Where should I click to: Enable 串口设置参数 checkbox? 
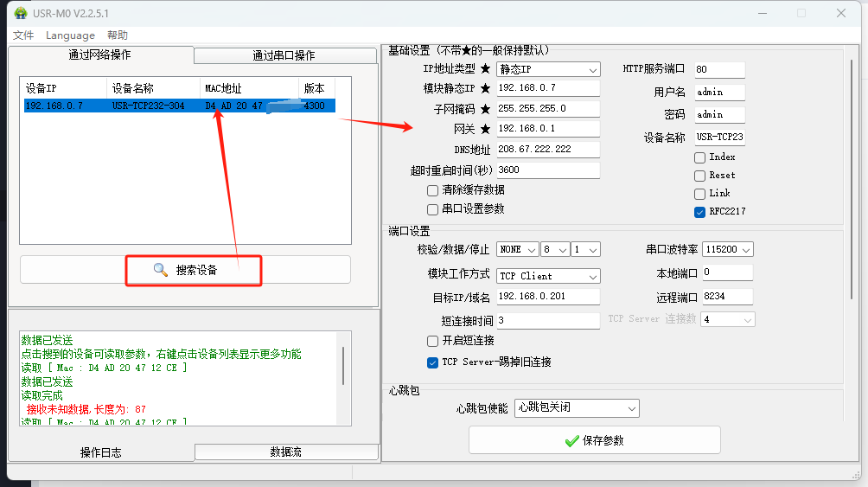pyautogui.click(x=432, y=209)
